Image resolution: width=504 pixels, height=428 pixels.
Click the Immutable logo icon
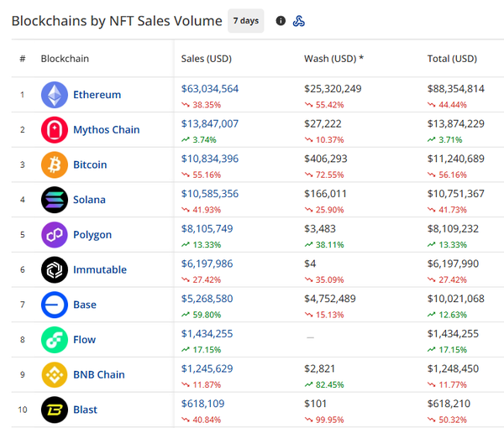click(x=55, y=269)
